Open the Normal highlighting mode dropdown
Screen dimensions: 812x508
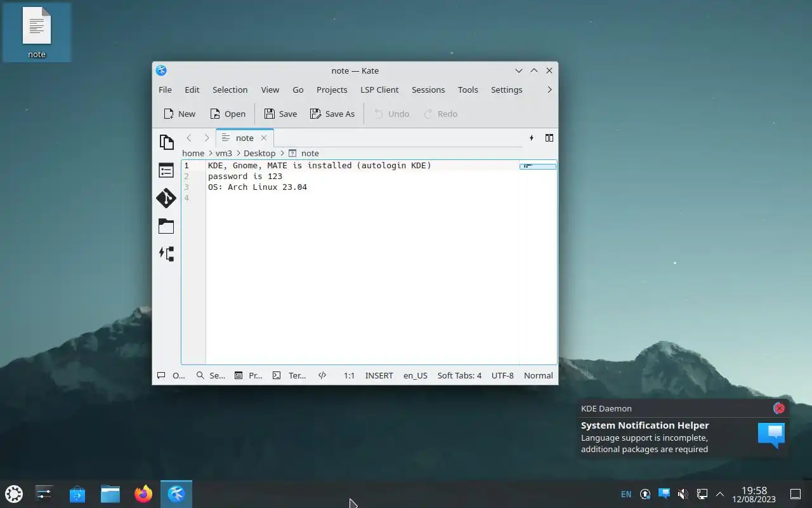click(539, 375)
